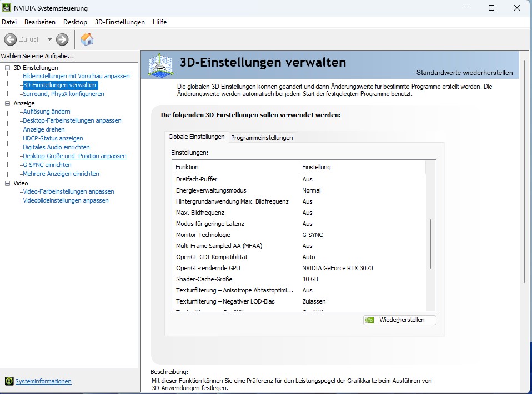This screenshot has height=394, width=532.
Task: Select Texturfilterung – Anisotrope Abtastoptimierung row
Action: coord(299,290)
